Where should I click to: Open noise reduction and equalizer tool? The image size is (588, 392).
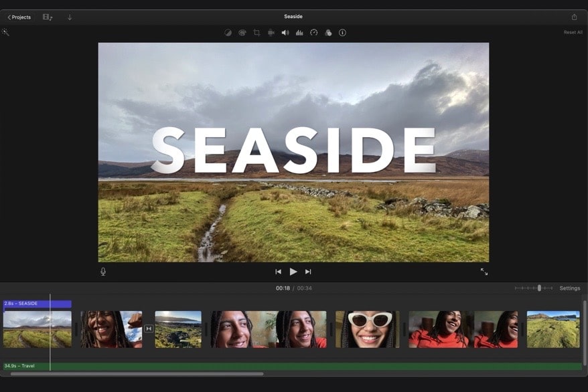[299, 33]
